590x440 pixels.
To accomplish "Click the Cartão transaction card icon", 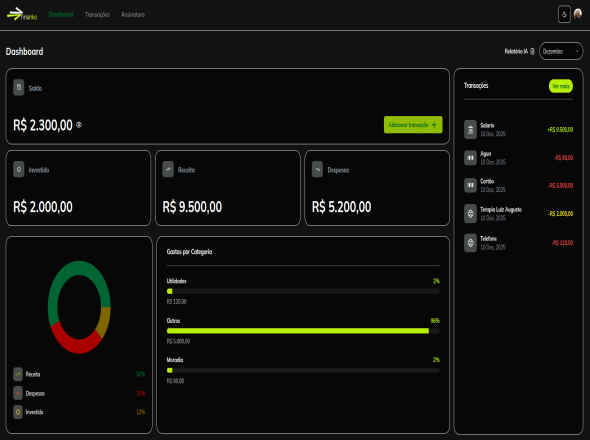I will [470, 185].
